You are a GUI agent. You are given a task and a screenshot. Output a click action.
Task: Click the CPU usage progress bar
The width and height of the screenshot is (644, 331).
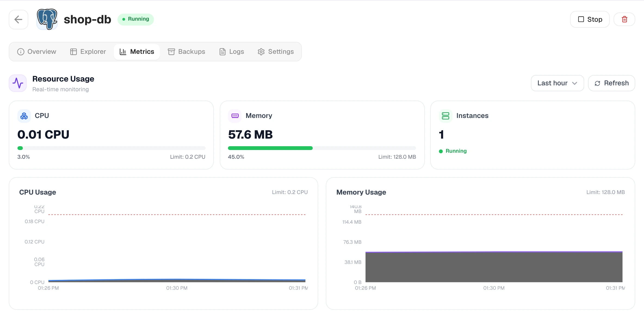coord(111,148)
